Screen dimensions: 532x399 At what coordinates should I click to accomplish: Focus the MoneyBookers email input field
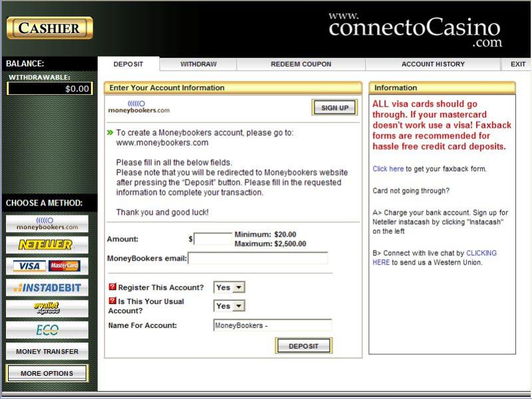[x=258, y=258]
